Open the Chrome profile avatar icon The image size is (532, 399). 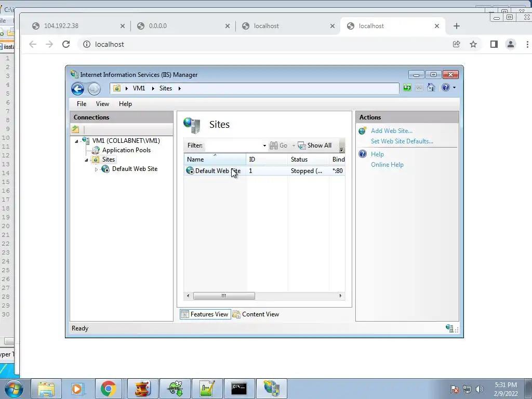click(510, 44)
